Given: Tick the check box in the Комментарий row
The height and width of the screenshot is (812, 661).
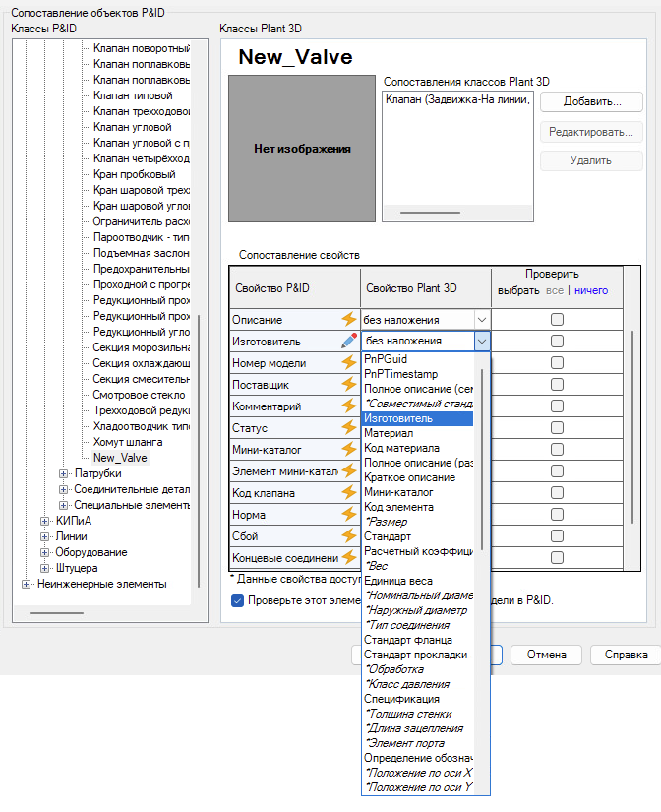Looking at the screenshot, I should click(x=557, y=406).
